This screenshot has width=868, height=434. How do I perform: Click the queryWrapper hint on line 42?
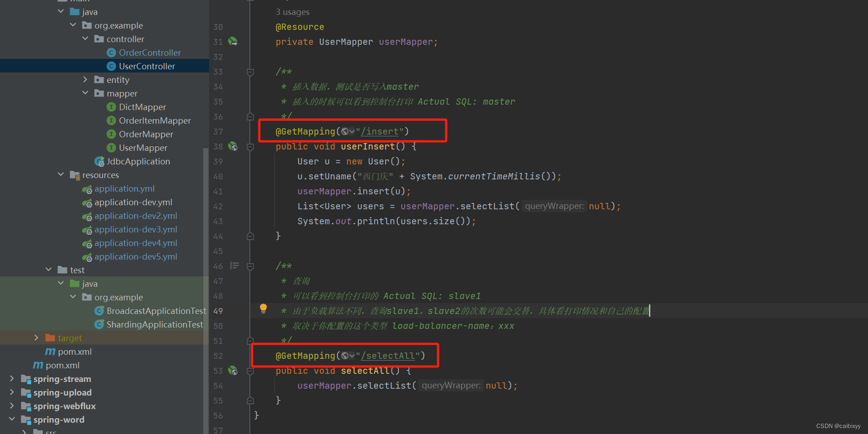pos(554,206)
